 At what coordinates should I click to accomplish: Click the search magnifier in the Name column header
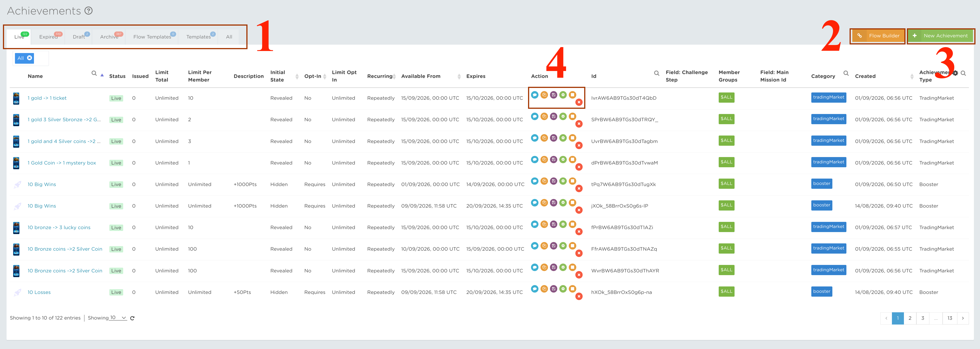click(94, 73)
